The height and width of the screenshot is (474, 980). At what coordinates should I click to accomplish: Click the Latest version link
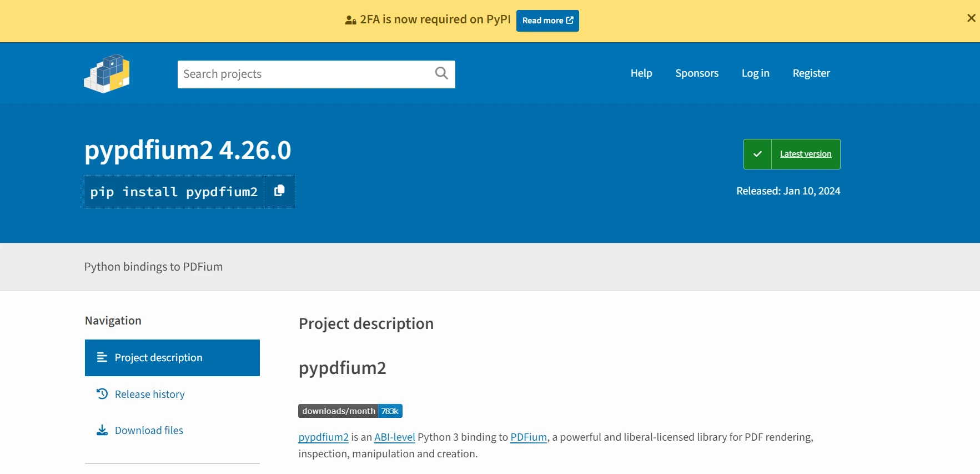806,154
